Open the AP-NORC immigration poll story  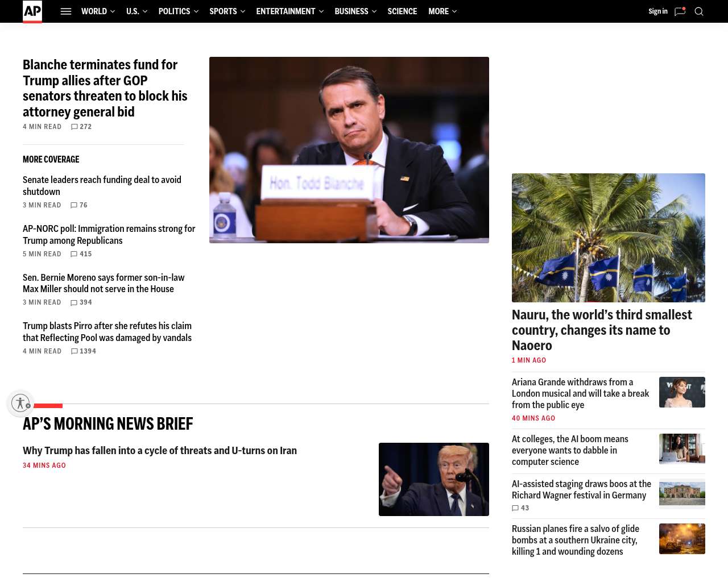point(109,235)
